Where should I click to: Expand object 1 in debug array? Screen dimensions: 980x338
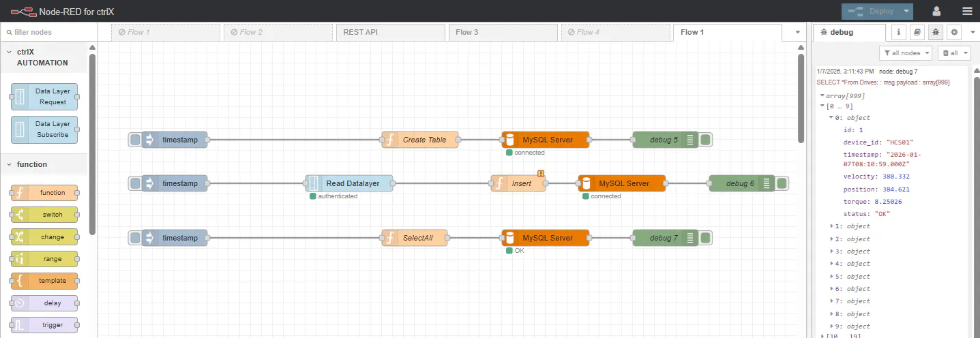(x=832, y=226)
